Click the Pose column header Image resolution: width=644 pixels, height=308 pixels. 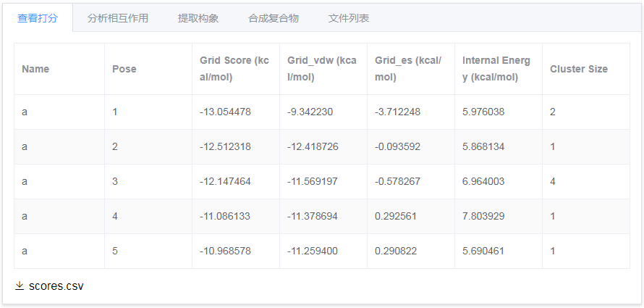pyautogui.click(x=124, y=69)
